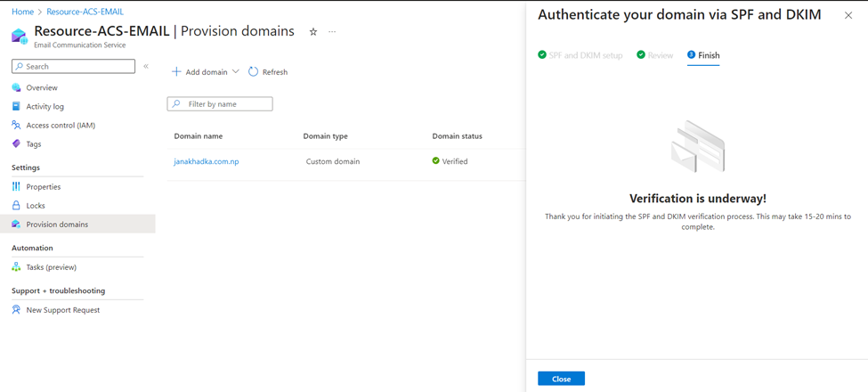Click the green Verified checkmark icon
The image size is (868, 392).
pyautogui.click(x=435, y=161)
